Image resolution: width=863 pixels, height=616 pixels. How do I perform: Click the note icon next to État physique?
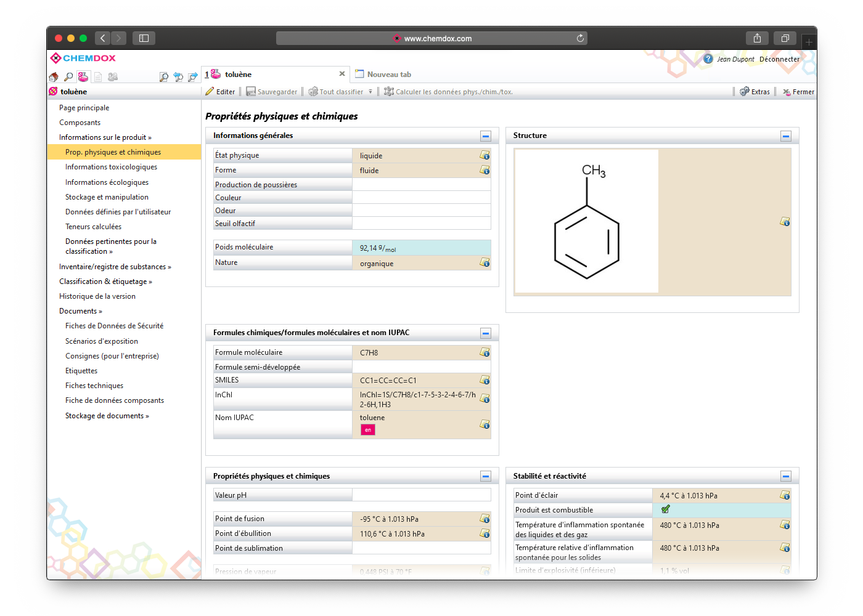click(485, 155)
